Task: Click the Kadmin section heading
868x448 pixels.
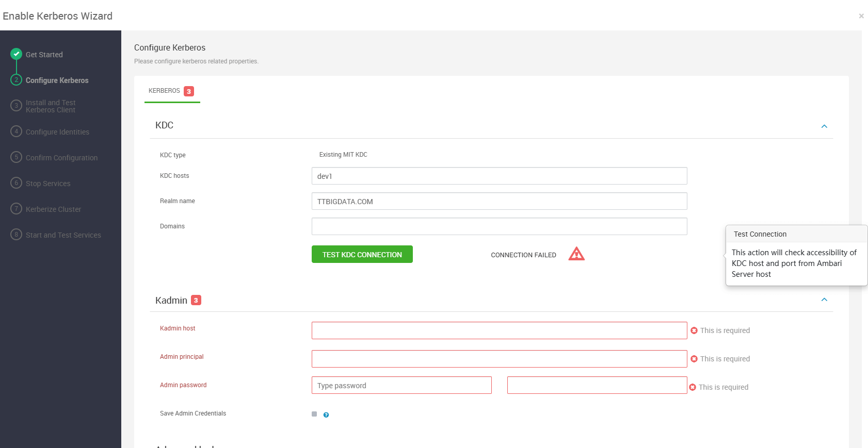Action: point(171,301)
